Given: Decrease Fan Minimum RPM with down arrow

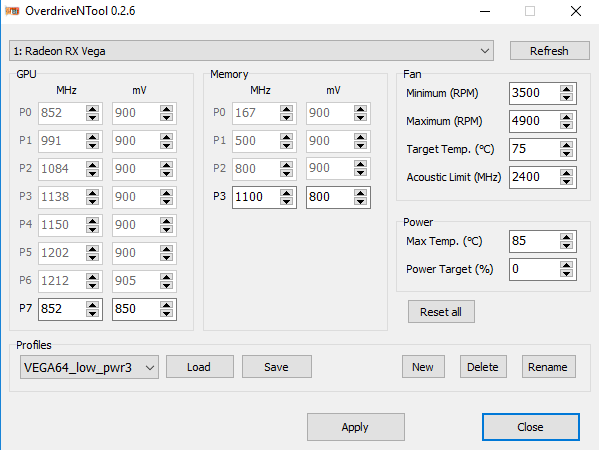Looking at the screenshot, I should (x=567, y=97).
